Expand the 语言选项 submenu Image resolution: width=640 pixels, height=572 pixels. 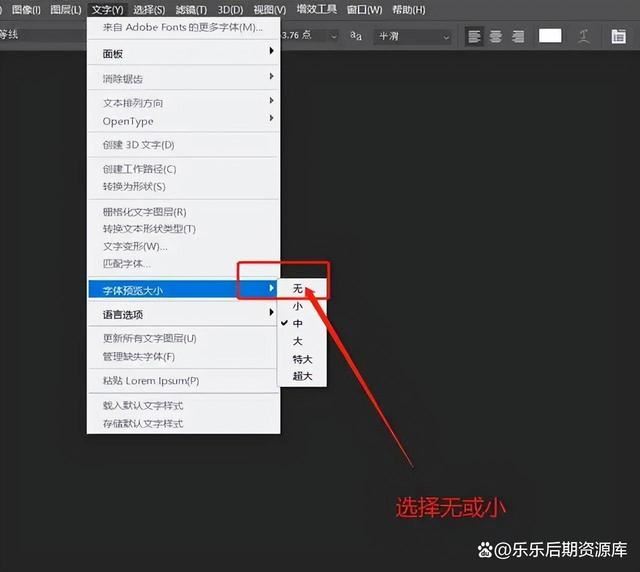click(x=184, y=314)
